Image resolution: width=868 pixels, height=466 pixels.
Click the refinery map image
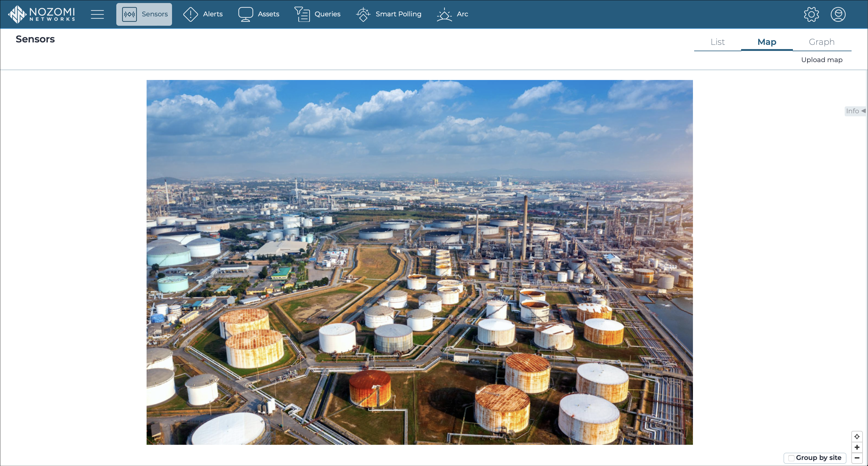click(419, 262)
